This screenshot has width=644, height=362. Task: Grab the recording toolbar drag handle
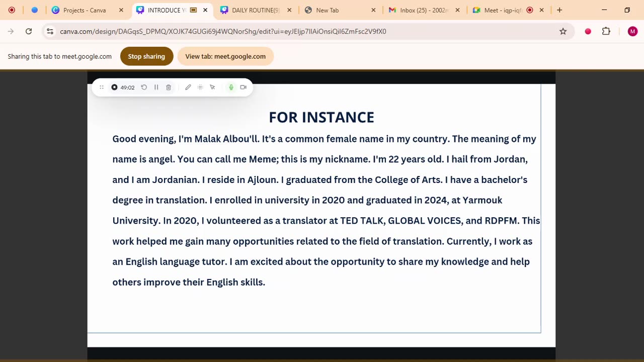point(101,87)
